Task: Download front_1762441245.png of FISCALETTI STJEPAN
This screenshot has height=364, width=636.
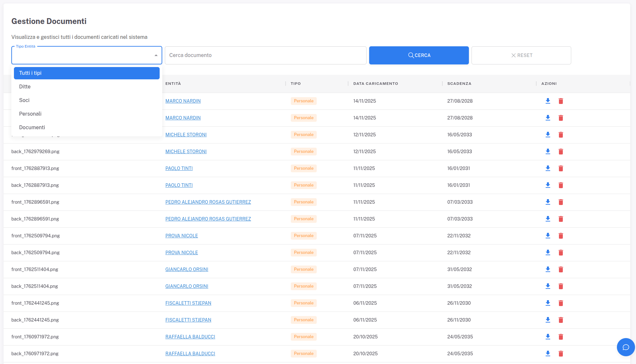Action: (548, 303)
